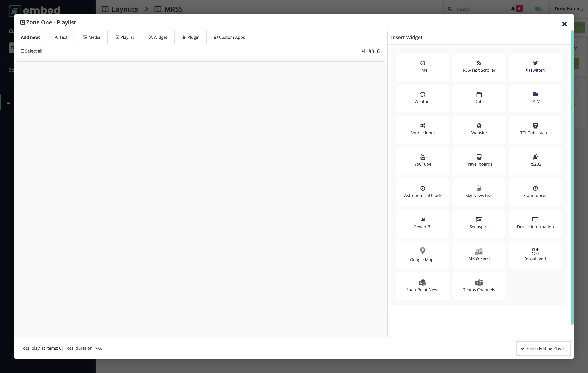Click the duplicate selected items icon
Image resolution: width=588 pixels, height=373 pixels.
pos(371,51)
